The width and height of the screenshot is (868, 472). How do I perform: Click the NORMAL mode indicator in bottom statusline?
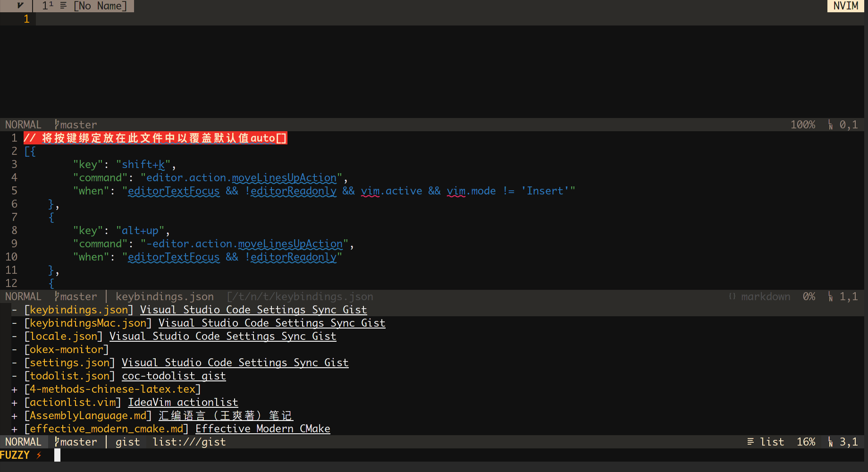[23, 442]
